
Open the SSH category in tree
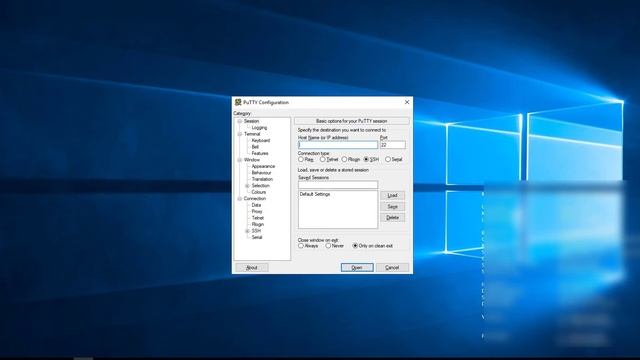pyautogui.click(x=256, y=231)
